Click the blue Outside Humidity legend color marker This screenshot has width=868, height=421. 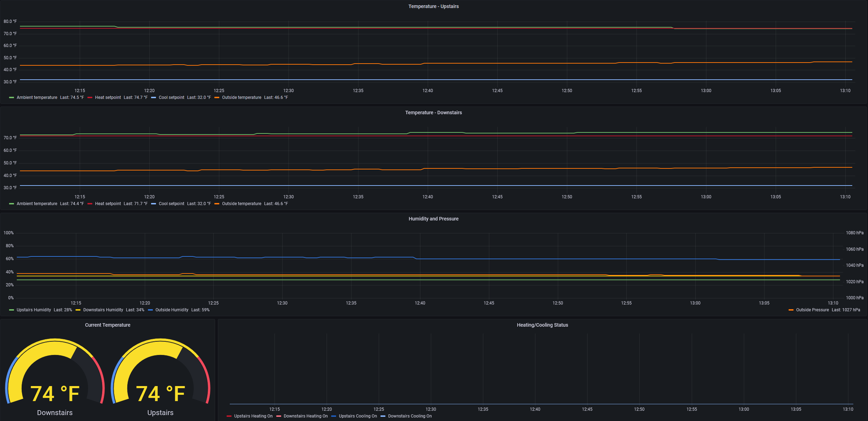pos(150,310)
